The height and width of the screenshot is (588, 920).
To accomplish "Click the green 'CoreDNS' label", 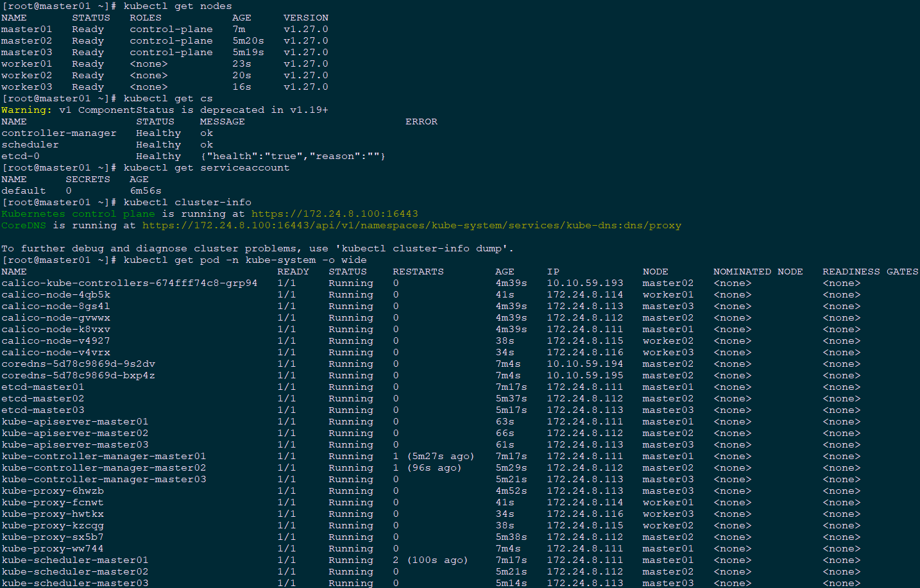I will pos(23,226).
